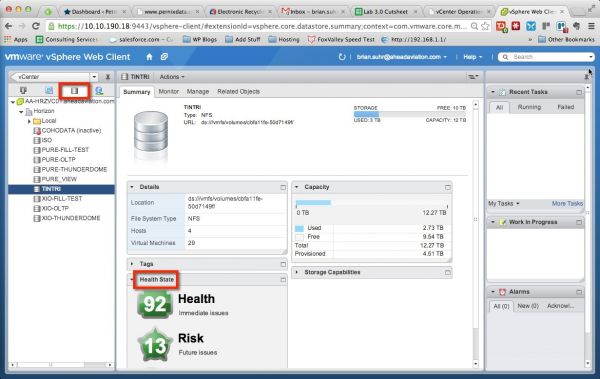Open the Help dropdown
The image size is (600, 379).
[x=473, y=57]
